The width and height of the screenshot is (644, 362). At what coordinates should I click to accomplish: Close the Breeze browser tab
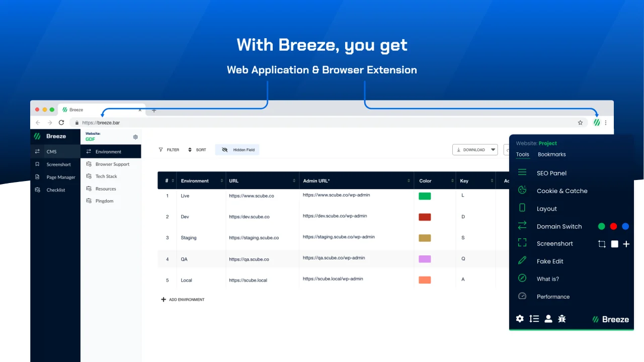pos(140,110)
